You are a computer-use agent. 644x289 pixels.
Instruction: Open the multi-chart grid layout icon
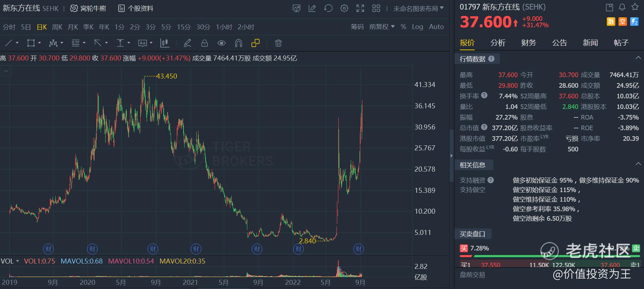(x=376, y=8)
